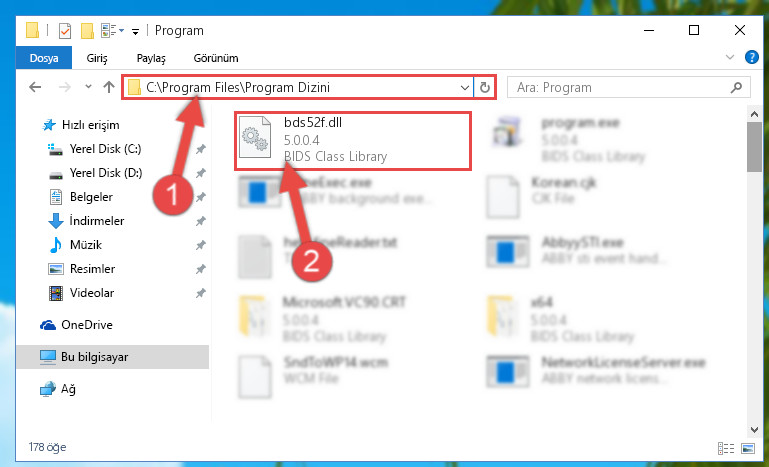
Task: Open recent locations dropdown arrow
Action: click(88, 87)
